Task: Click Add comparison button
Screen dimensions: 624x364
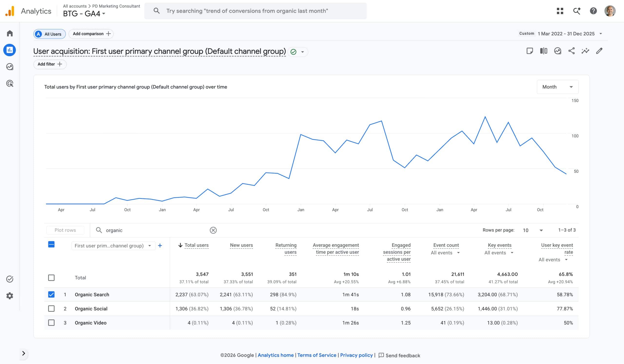Action: [x=91, y=34]
